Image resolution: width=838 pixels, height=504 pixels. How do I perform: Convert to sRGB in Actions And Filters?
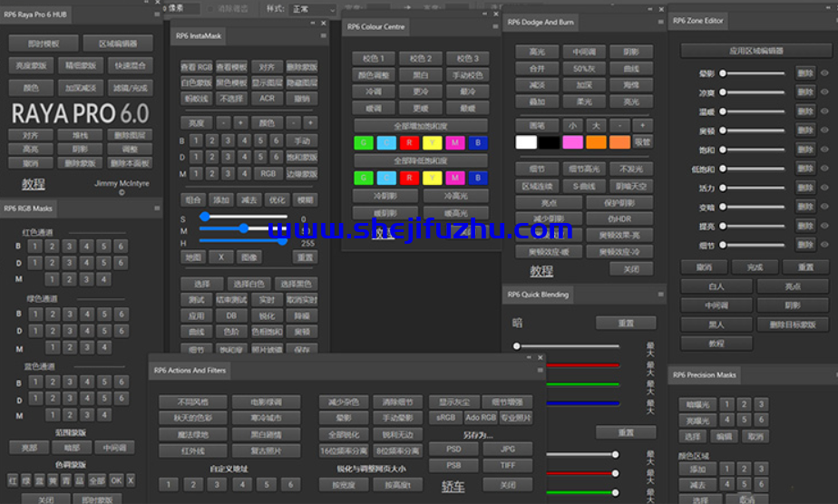point(445,418)
